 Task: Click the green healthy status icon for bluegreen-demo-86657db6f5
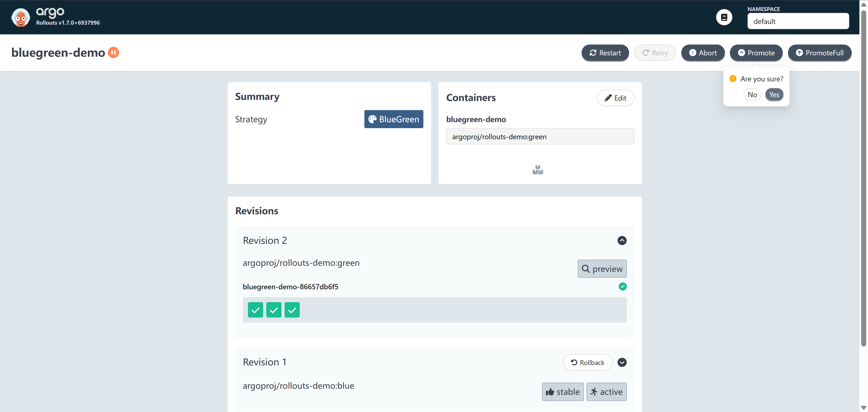pos(622,287)
